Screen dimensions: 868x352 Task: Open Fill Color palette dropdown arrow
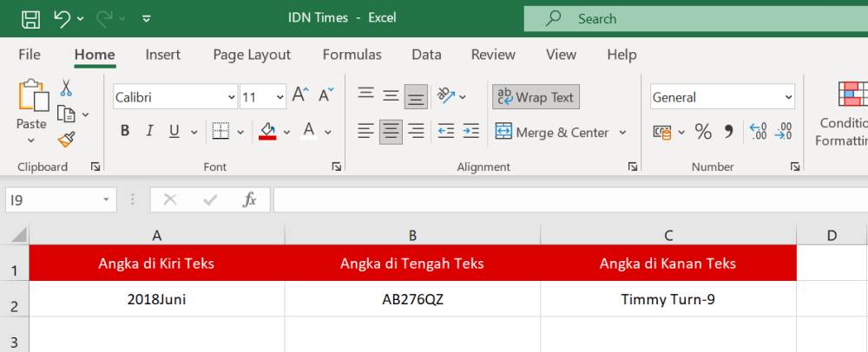click(286, 132)
